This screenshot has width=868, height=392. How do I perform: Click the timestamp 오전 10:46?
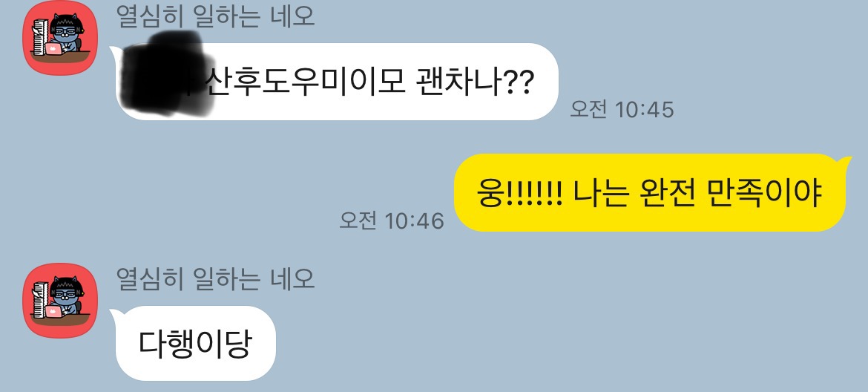[x=392, y=220]
